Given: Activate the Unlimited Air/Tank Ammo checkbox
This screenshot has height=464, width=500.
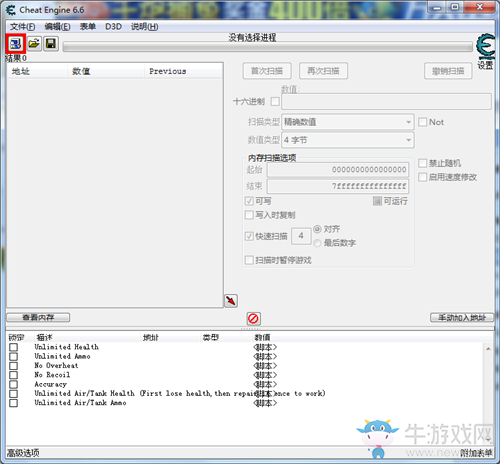Looking at the screenshot, I should (14, 403).
